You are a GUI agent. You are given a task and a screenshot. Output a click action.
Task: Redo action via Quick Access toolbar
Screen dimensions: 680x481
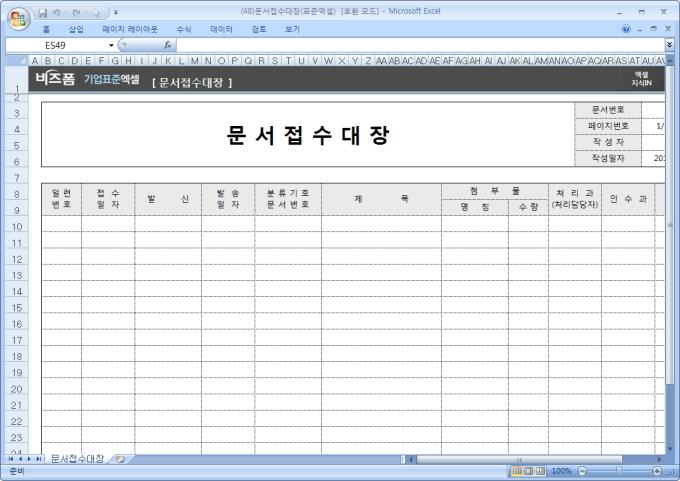pos(76,13)
